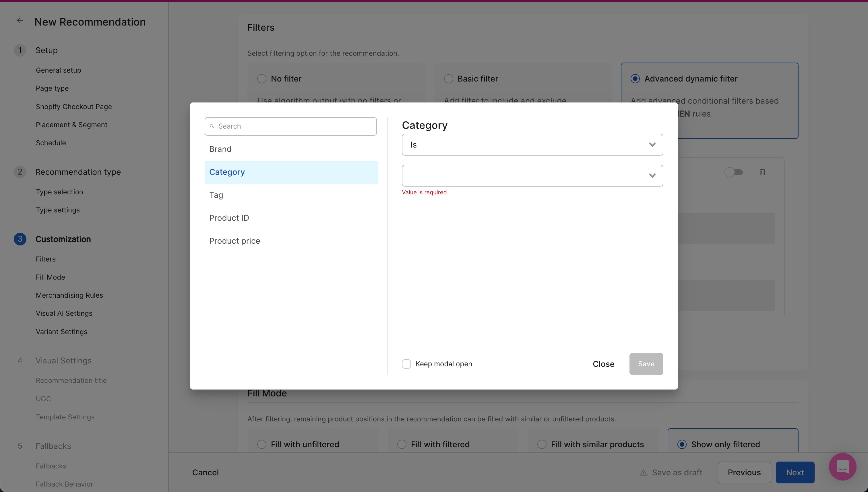Click the back arrow beside New Recommendation

[x=20, y=21]
